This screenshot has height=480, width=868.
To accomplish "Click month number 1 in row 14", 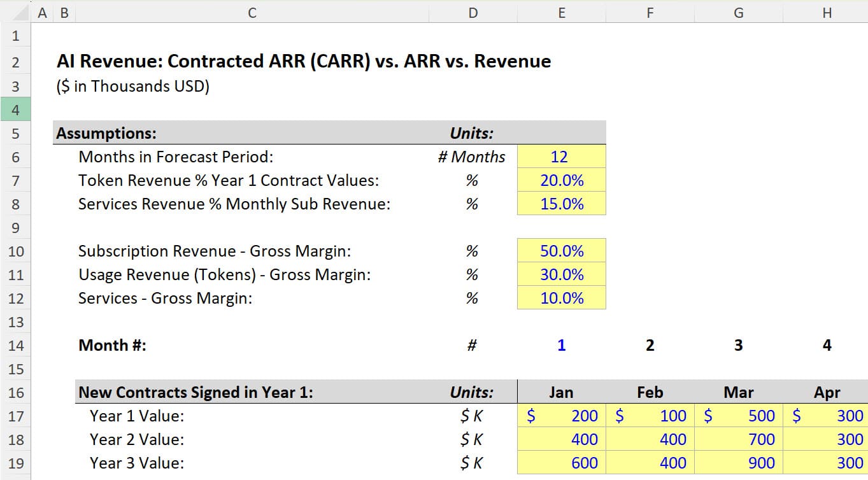I will [x=561, y=345].
